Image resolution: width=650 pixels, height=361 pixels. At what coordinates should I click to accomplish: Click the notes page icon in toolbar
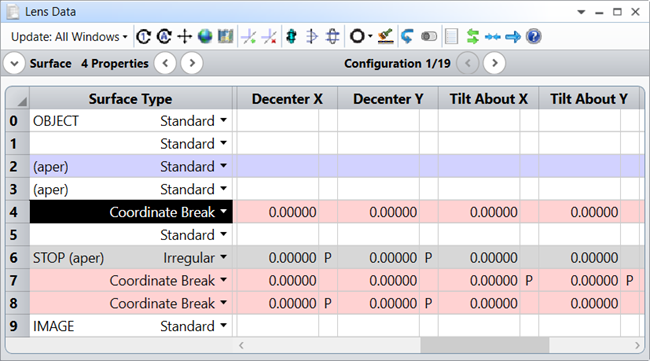(451, 37)
